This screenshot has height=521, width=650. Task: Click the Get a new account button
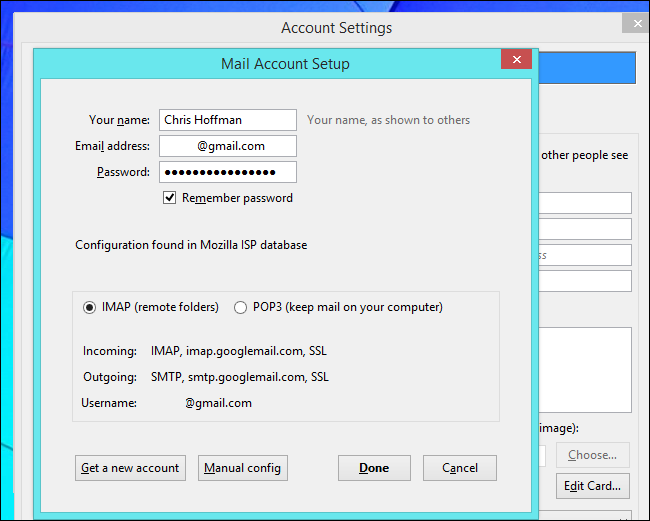click(x=130, y=468)
